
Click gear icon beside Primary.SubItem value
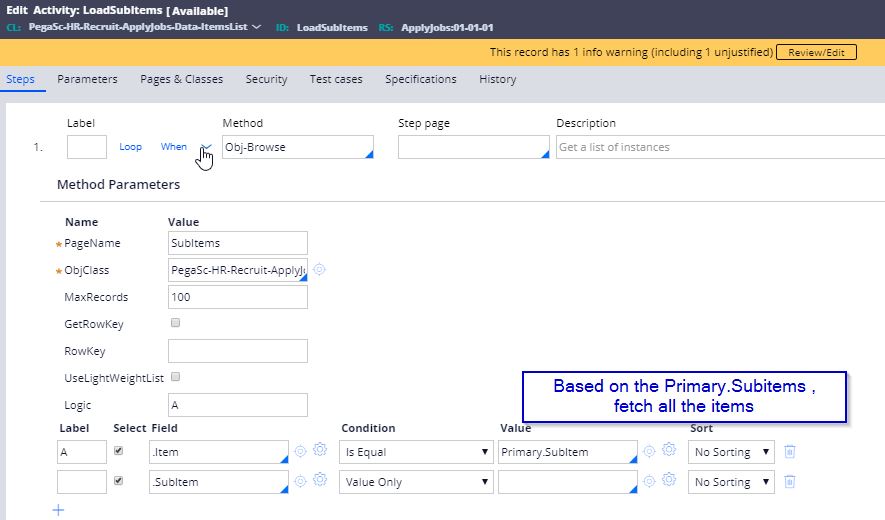point(669,449)
